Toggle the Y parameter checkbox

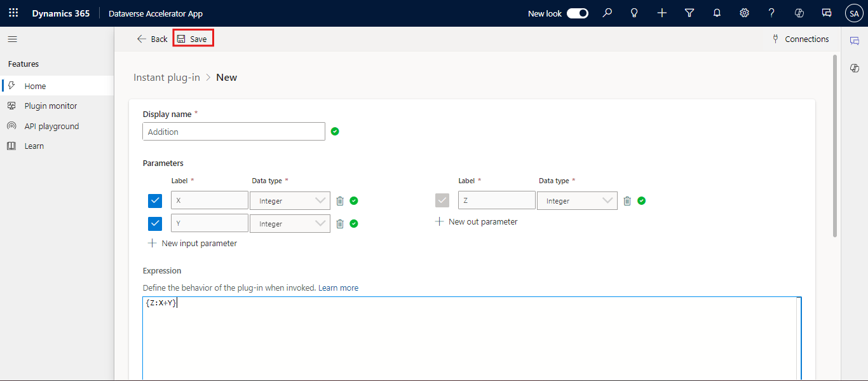154,223
